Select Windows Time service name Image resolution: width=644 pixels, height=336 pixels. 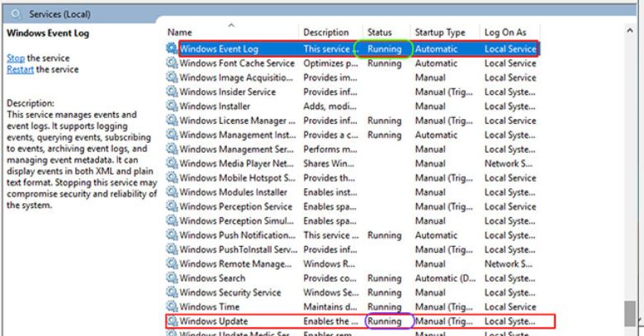point(210,307)
